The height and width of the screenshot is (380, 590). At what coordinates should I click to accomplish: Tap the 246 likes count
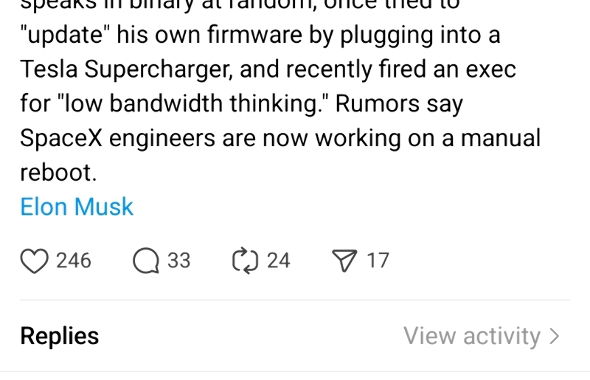pyautogui.click(x=74, y=260)
